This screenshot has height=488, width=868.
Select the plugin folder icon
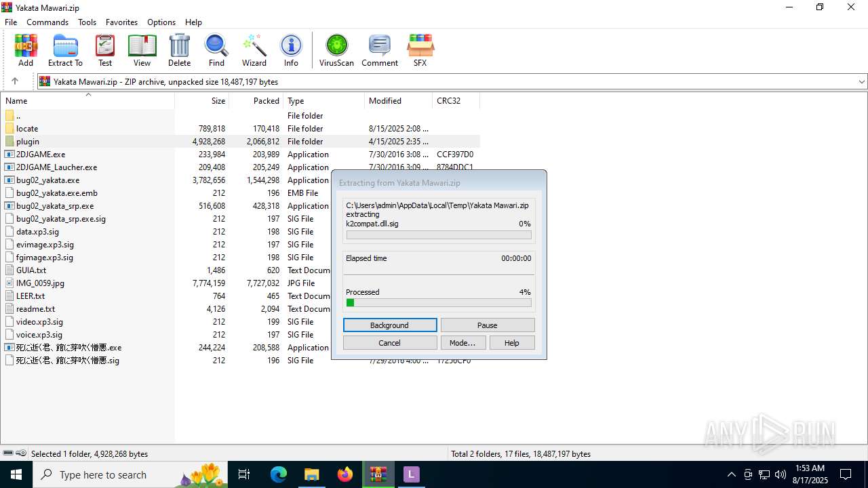(9, 141)
